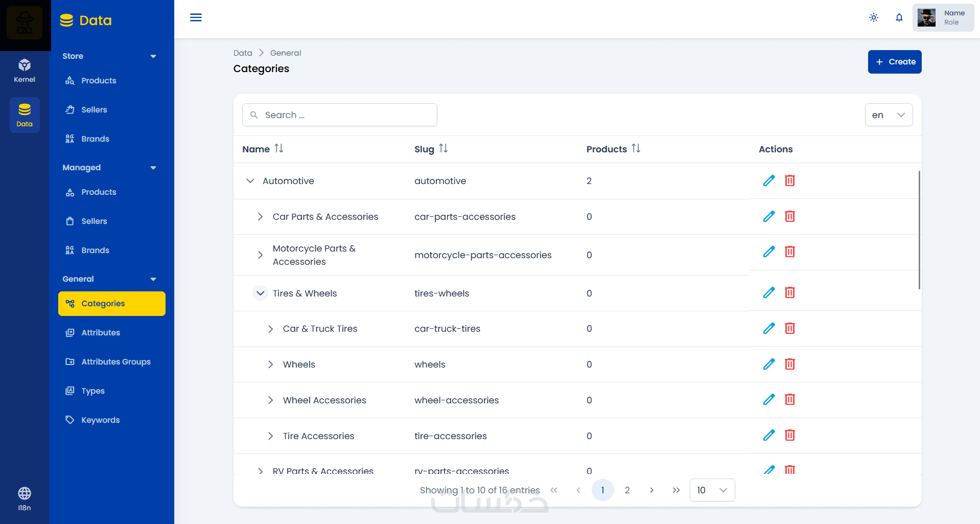This screenshot has width=980, height=524.
Task: Open the I18n globe module
Action: (25, 498)
